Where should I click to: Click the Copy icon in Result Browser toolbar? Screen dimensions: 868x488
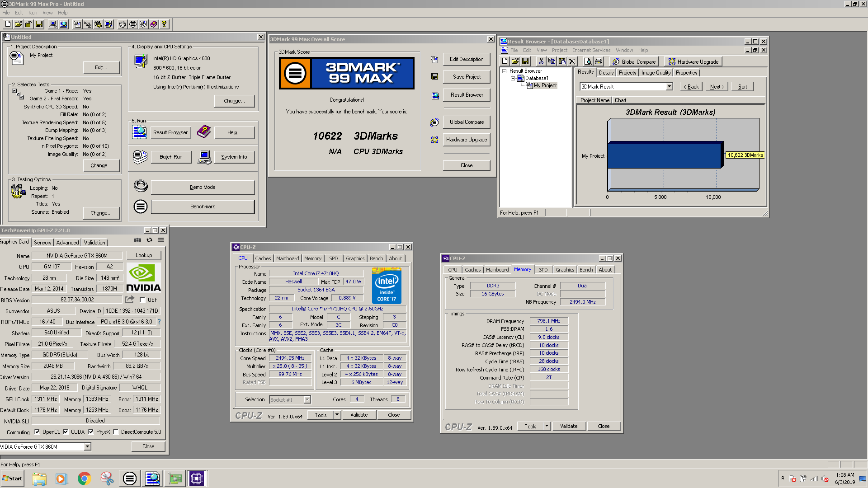pyautogui.click(x=552, y=61)
